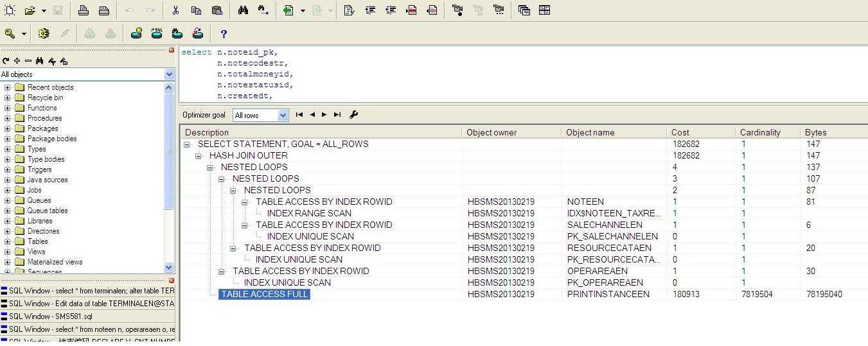
Task: Click the PL/SQL Beautifier icon
Action: coord(349,10)
